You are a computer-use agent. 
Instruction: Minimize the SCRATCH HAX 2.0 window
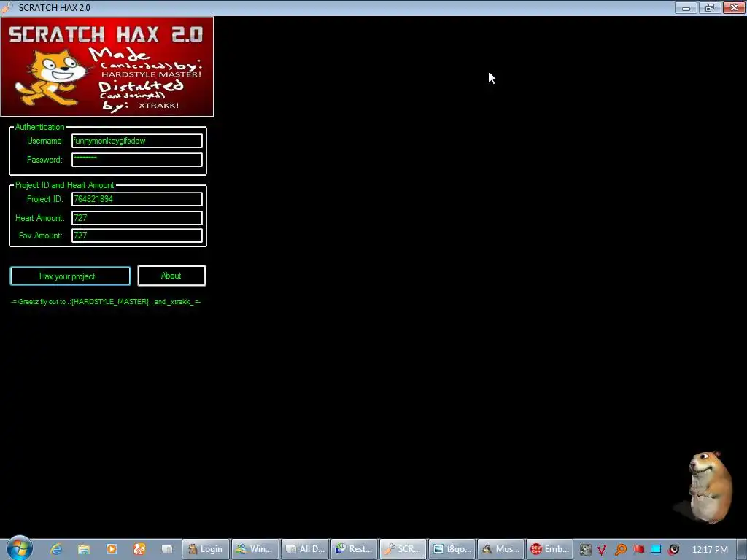click(686, 7)
